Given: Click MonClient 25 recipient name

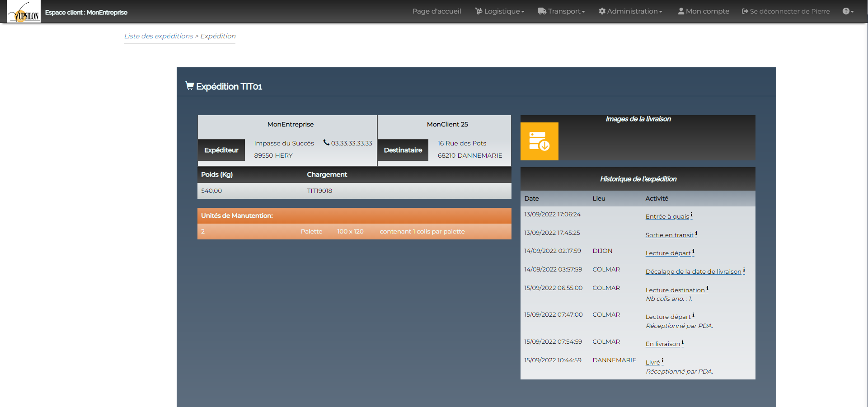Looking at the screenshot, I should [447, 124].
